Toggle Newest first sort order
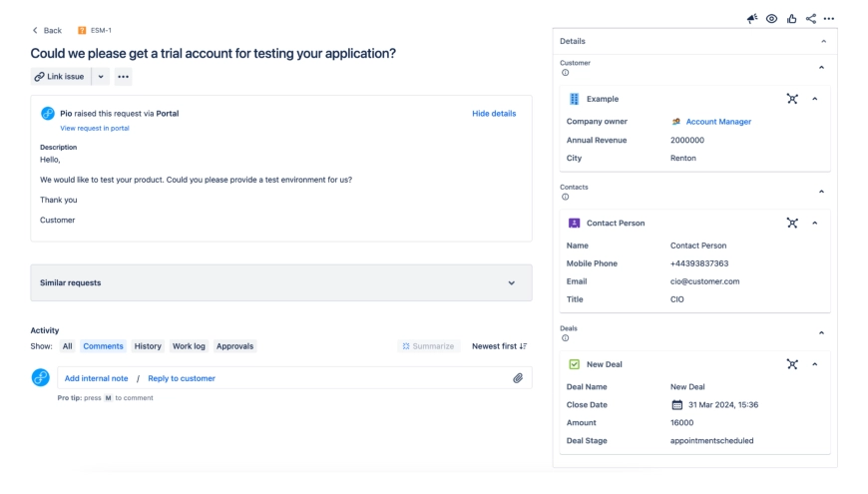The width and height of the screenshot is (868, 494). coord(499,346)
